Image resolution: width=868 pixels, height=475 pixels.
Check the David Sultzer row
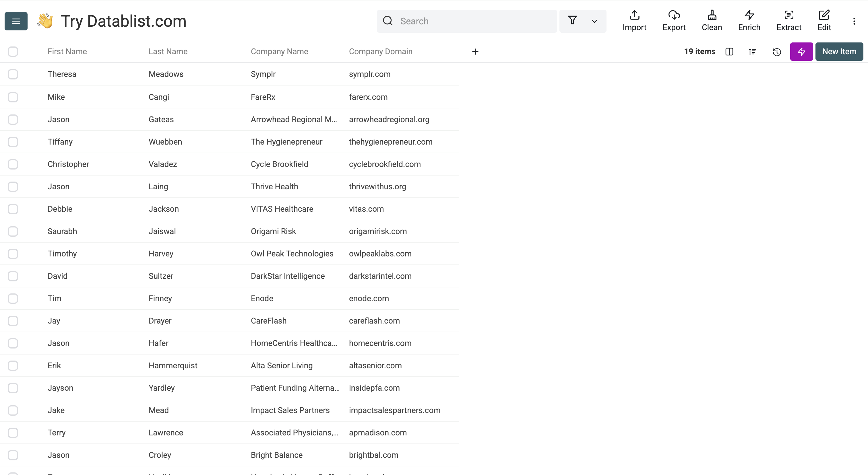[13, 276]
